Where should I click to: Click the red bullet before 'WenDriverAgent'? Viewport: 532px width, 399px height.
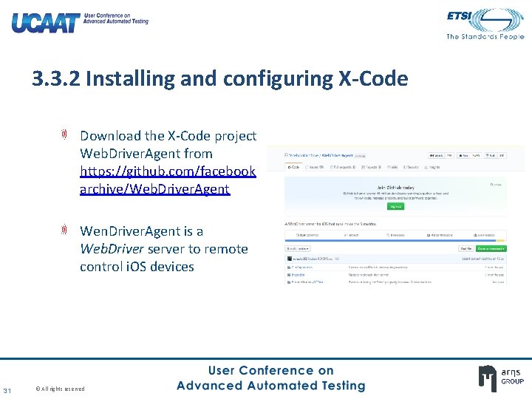(x=64, y=230)
